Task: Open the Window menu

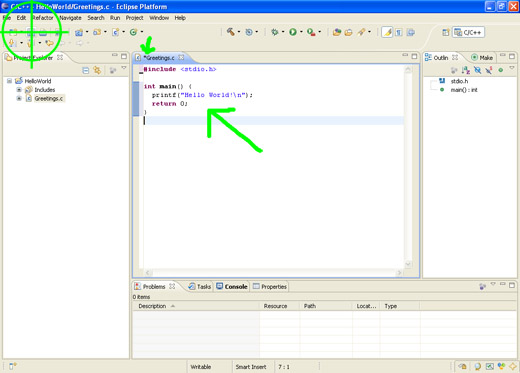Action: pyautogui.click(x=159, y=18)
